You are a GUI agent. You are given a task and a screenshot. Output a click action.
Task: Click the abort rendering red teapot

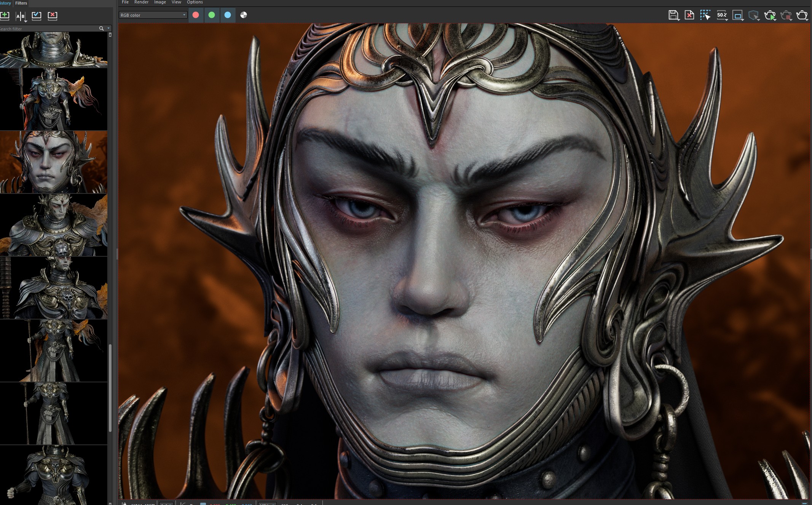tap(785, 15)
